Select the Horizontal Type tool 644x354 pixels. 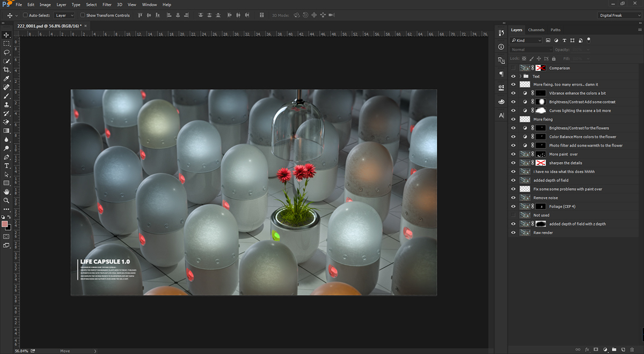pos(6,166)
